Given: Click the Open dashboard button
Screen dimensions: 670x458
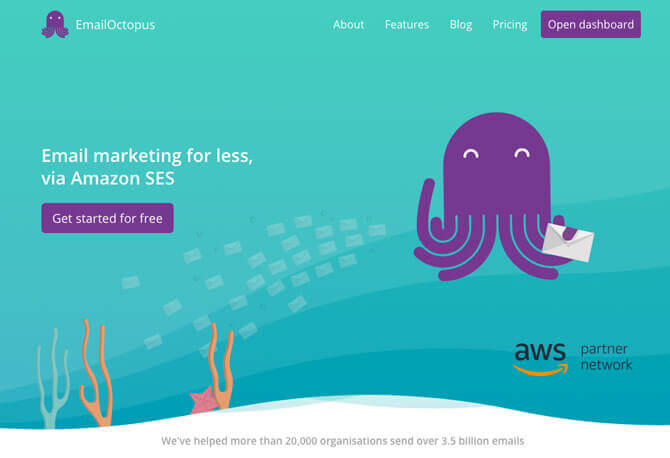Looking at the screenshot, I should 591,24.
